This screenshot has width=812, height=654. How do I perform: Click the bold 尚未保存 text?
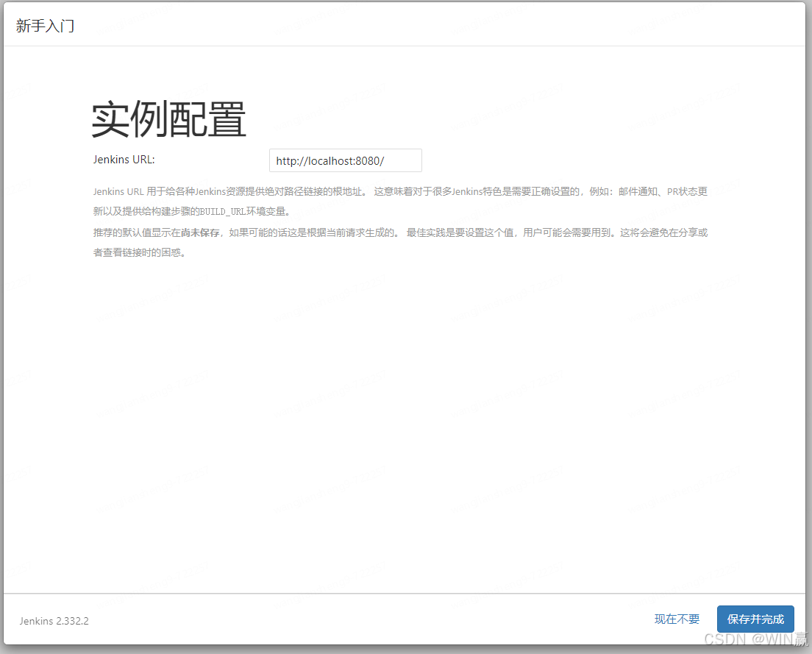[x=200, y=232]
